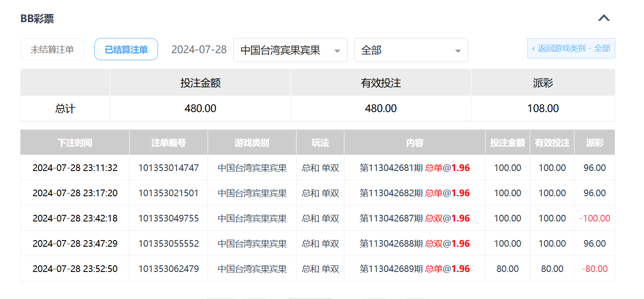Select order number 101353055552
Screen dimensions: 644x299
click(x=169, y=244)
